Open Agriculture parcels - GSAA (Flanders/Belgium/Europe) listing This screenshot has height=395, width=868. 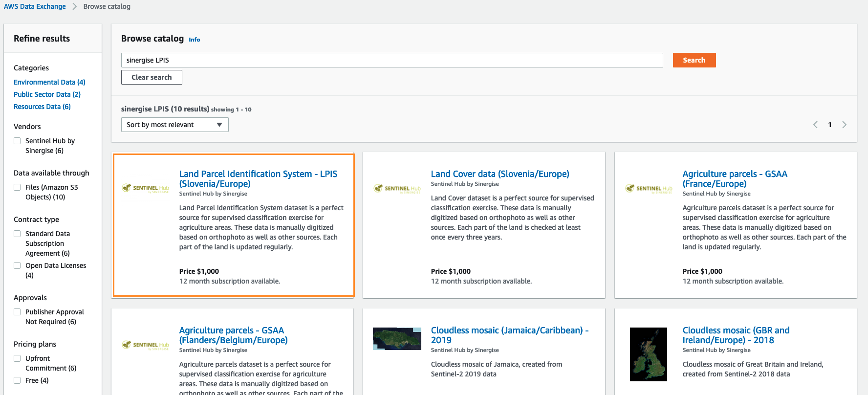tap(233, 335)
